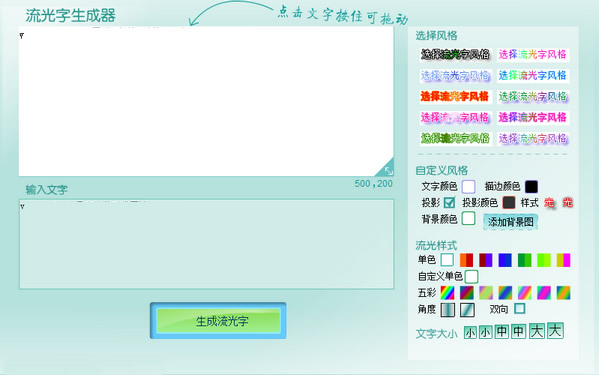The image size is (599, 375).
Task: Select the thin pink-cyan-yellow rainbow style preset
Action: pyautogui.click(x=533, y=55)
